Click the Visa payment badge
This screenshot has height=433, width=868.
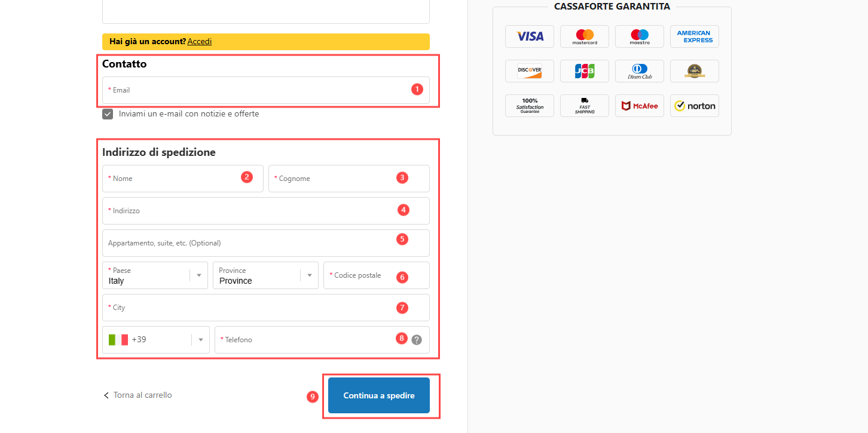(x=529, y=36)
